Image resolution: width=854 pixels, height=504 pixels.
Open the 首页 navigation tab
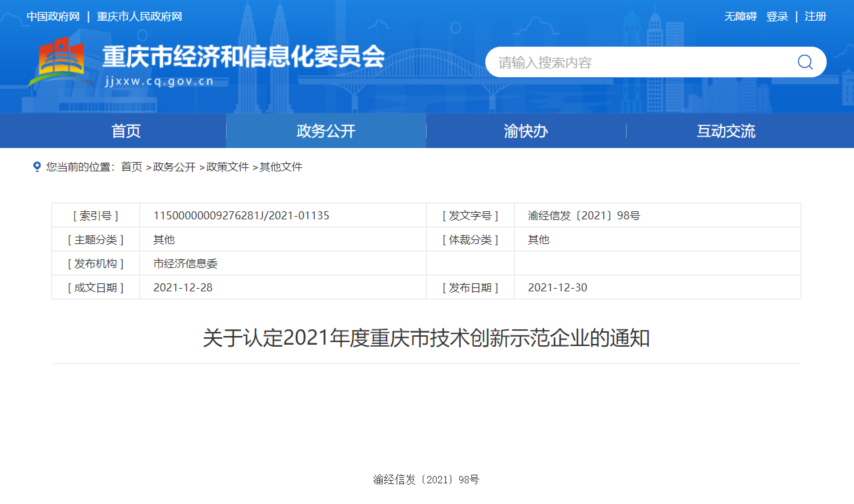[x=126, y=131]
